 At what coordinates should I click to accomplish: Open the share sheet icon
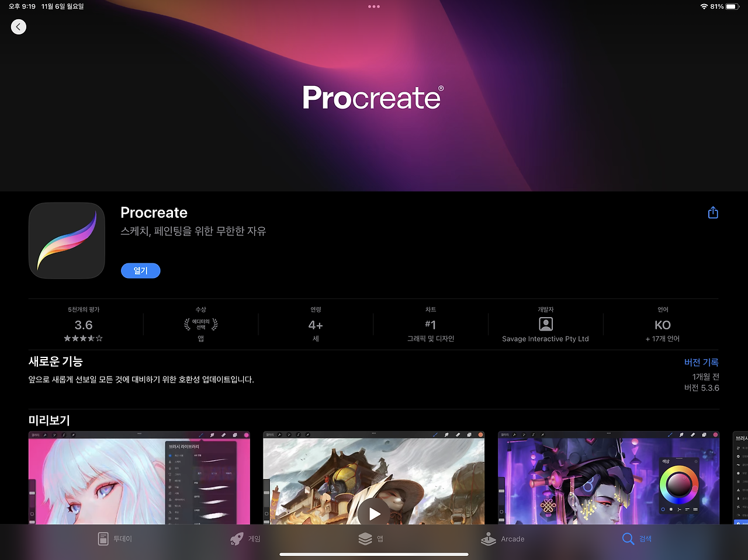click(713, 213)
